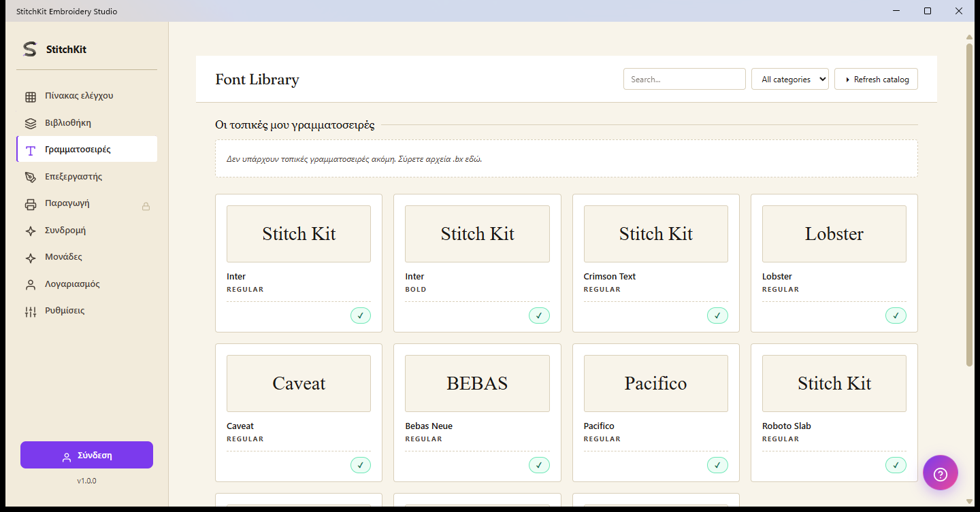Image resolution: width=980 pixels, height=512 pixels.
Task: Toggle the checkmark on Roboto Slab card
Action: tap(896, 465)
